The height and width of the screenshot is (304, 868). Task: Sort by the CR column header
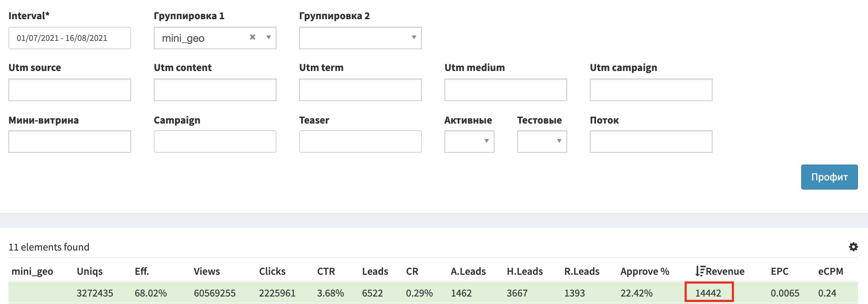coord(412,271)
